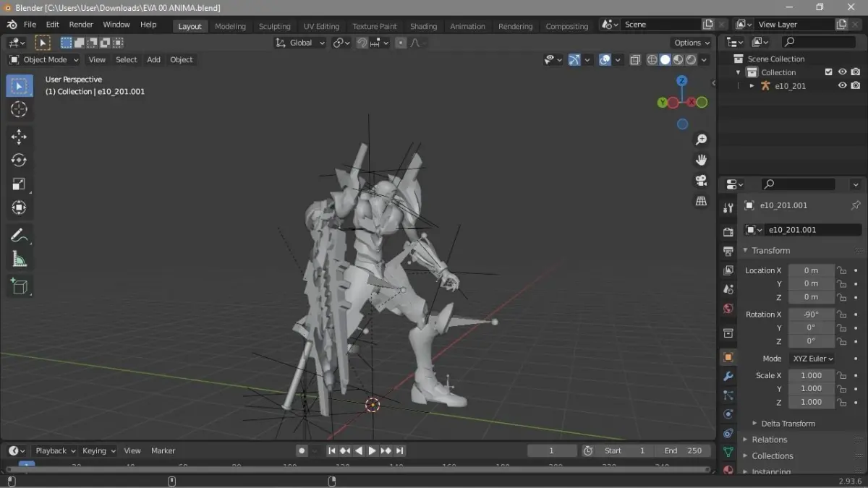This screenshot has height=488, width=868.
Task: Expand the e10_201 armature in the outliner
Action: point(752,85)
